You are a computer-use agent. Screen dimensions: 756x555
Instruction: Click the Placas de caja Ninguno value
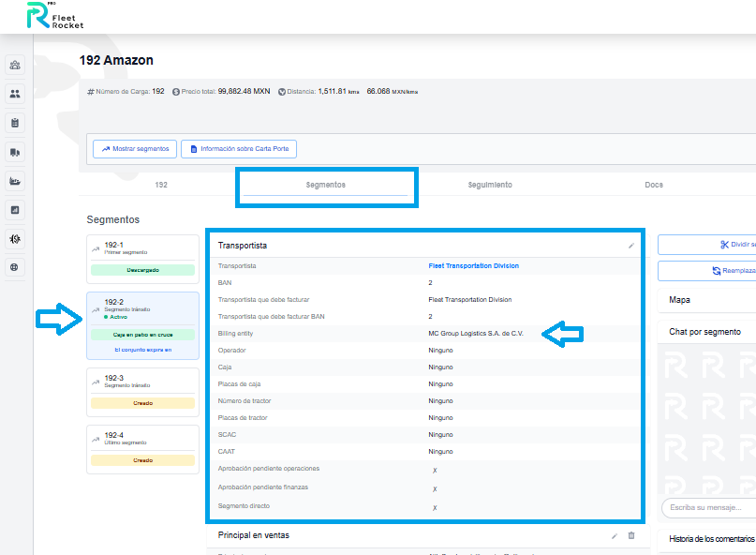tap(440, 384)
